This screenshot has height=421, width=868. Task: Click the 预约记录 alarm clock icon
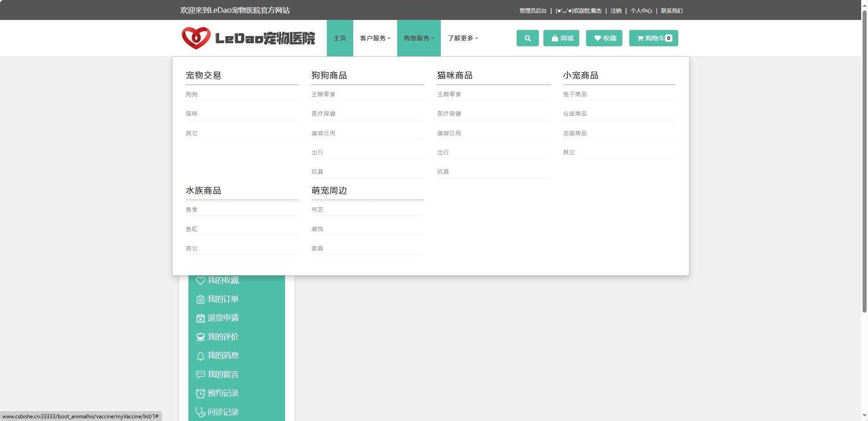pyautogui.click(x=201, y=393)
